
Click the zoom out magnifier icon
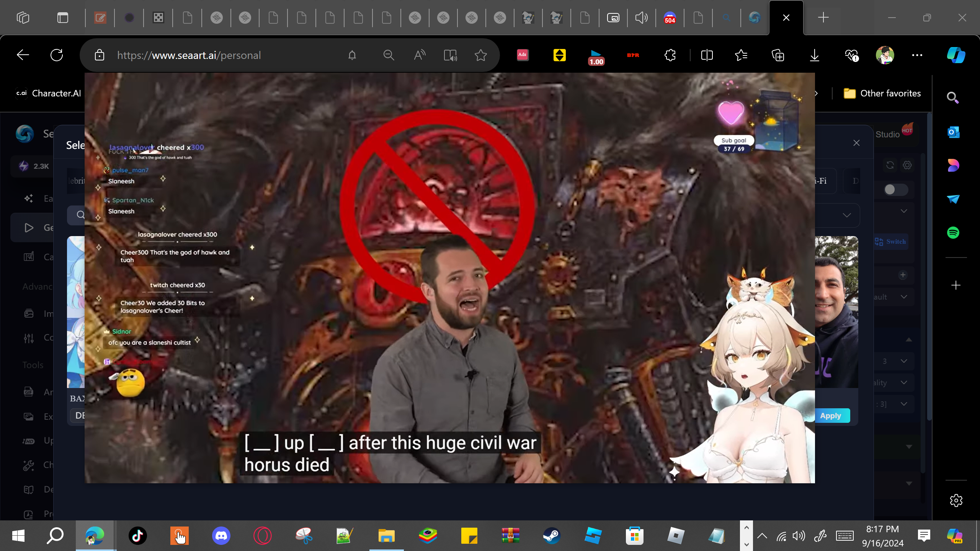pyautogui.click(x=389, y=55)
